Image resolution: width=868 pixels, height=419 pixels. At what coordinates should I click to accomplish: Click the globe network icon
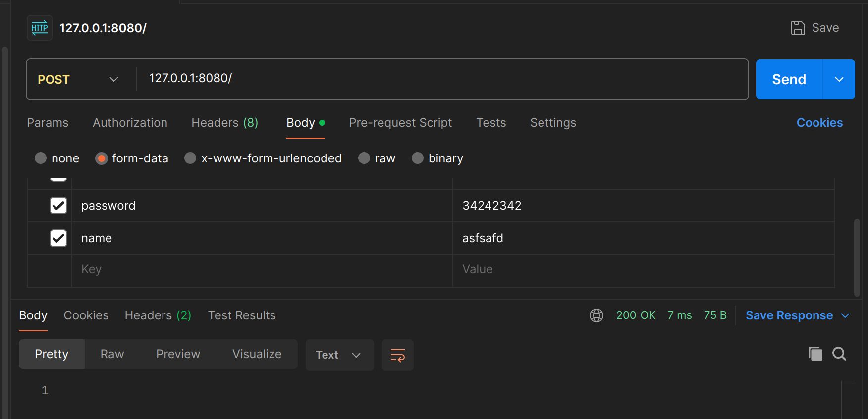(x=597, y=315)
